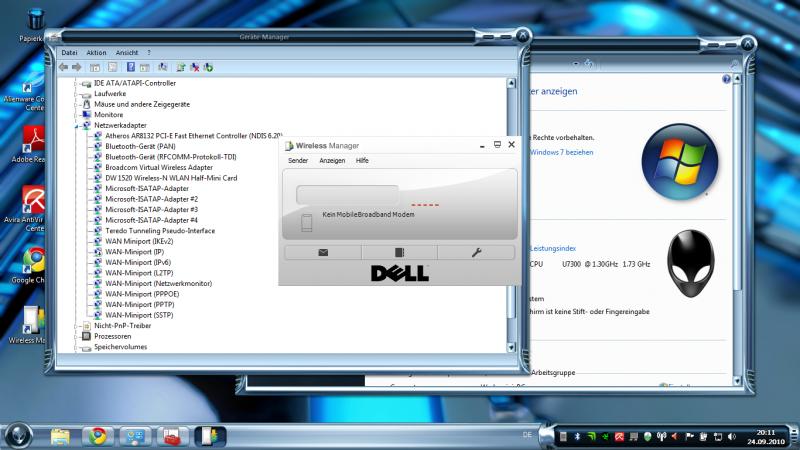
Task: Expand the Prozessoren tree node
Action: (x=77, y=336)
